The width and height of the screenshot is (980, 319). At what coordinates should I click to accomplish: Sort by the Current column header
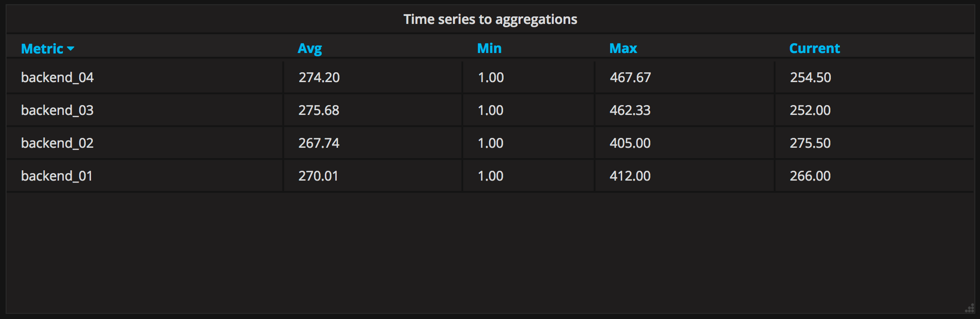tap(814, 48)
